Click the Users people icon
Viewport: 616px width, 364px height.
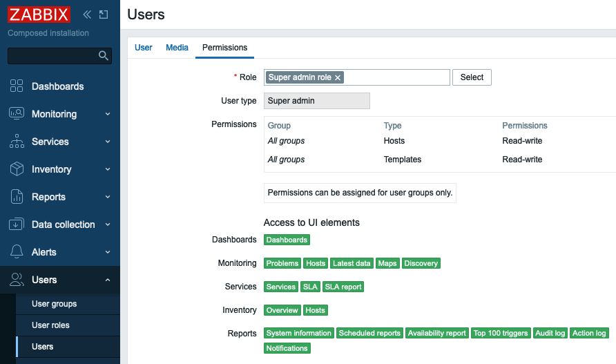point(17,280)
